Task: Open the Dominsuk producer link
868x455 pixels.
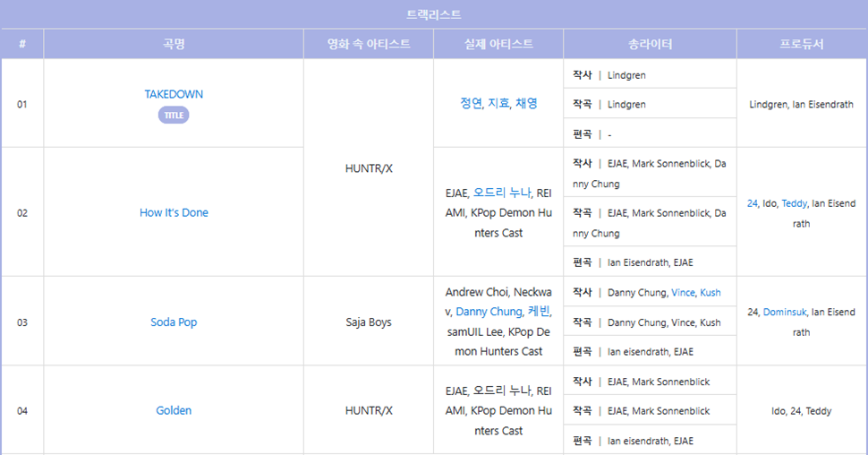Action: point(785,312)
